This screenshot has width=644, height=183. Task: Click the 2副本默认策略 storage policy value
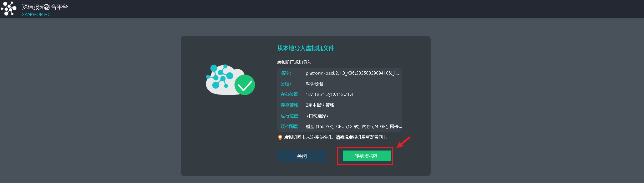(x=320, y=105)
